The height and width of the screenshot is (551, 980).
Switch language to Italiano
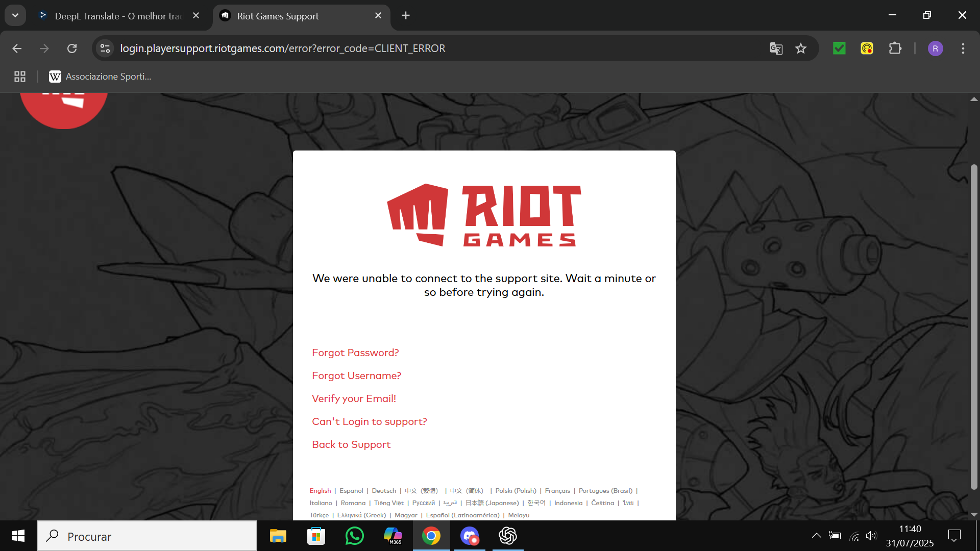321,503
